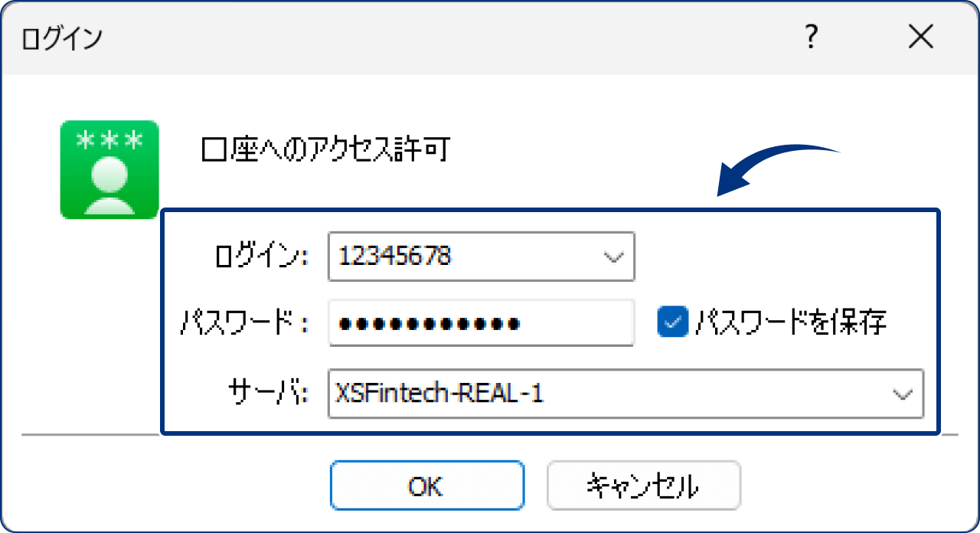Click the green account avatar icon
The height and width of the screenshot is (533, 980).
109,170
